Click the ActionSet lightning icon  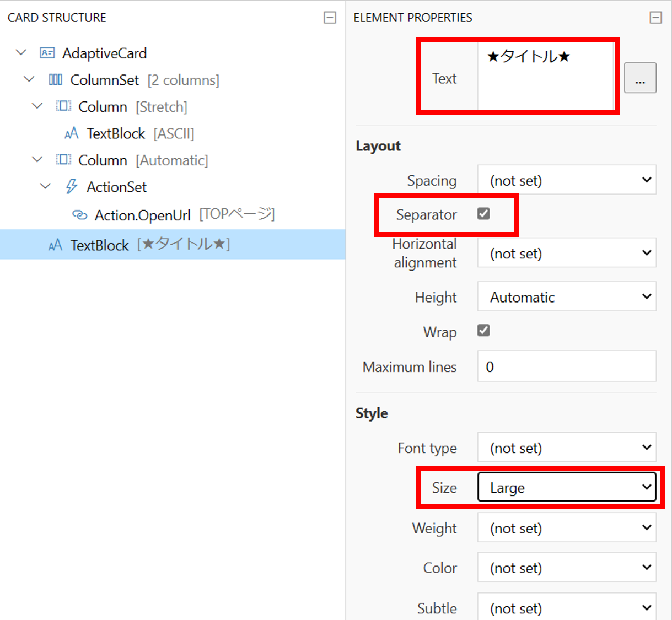(72, 186)
